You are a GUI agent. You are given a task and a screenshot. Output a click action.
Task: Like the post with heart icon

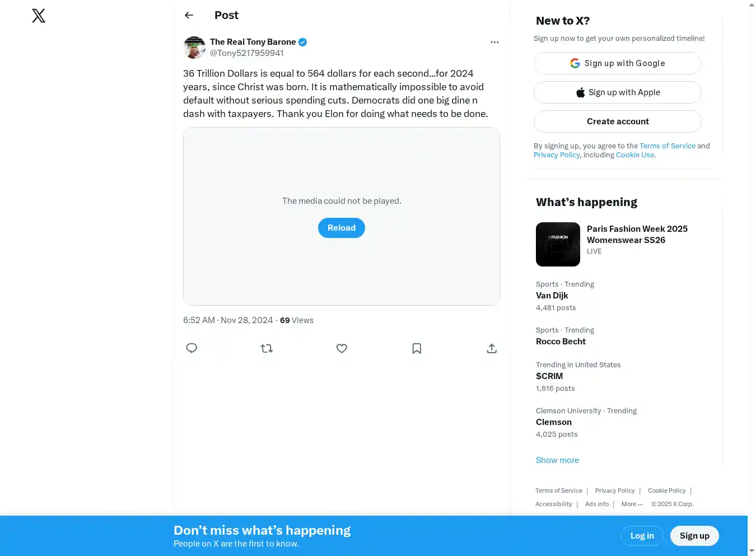click(342, 348)
